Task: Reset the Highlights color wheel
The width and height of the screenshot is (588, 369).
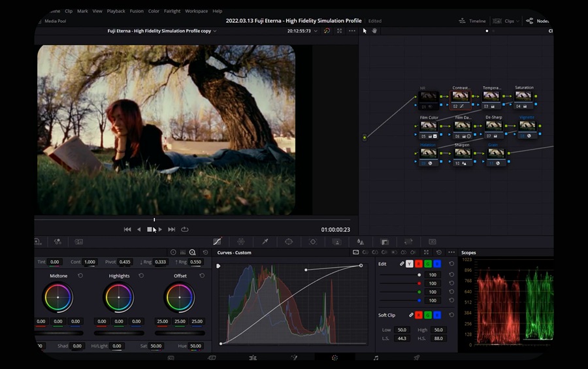Action: [x=141, y=276]
